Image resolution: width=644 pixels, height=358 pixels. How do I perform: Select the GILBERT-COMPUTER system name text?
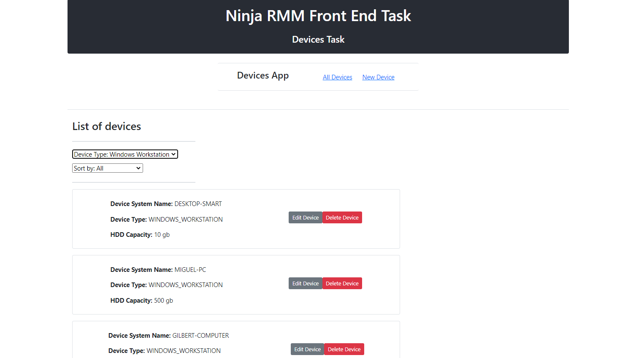[x=200, y=336]
